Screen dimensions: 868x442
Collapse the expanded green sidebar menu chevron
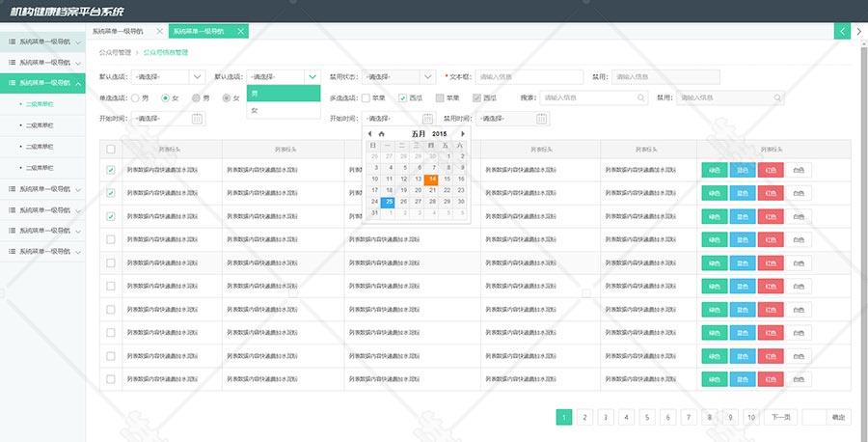pyautogui.click(x=78, y=84)
